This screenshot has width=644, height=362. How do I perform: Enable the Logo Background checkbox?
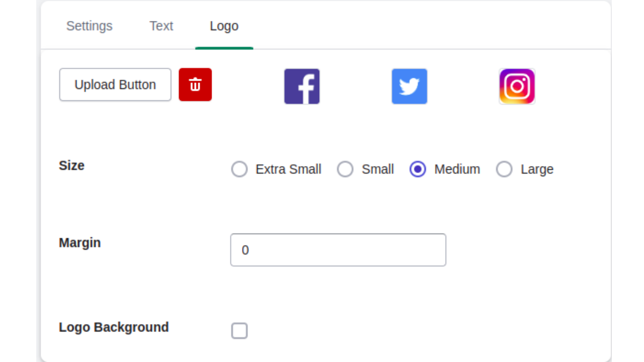coord(239,331)
